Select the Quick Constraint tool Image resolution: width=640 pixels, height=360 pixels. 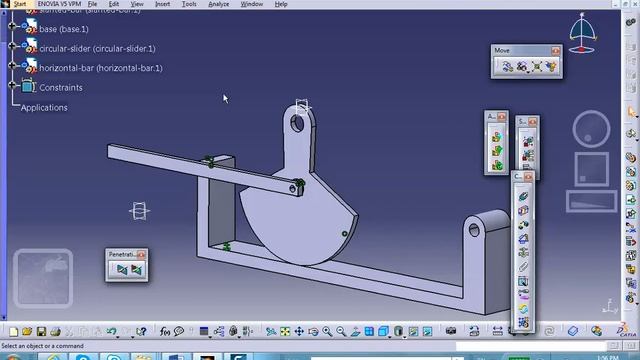(523, 281)
